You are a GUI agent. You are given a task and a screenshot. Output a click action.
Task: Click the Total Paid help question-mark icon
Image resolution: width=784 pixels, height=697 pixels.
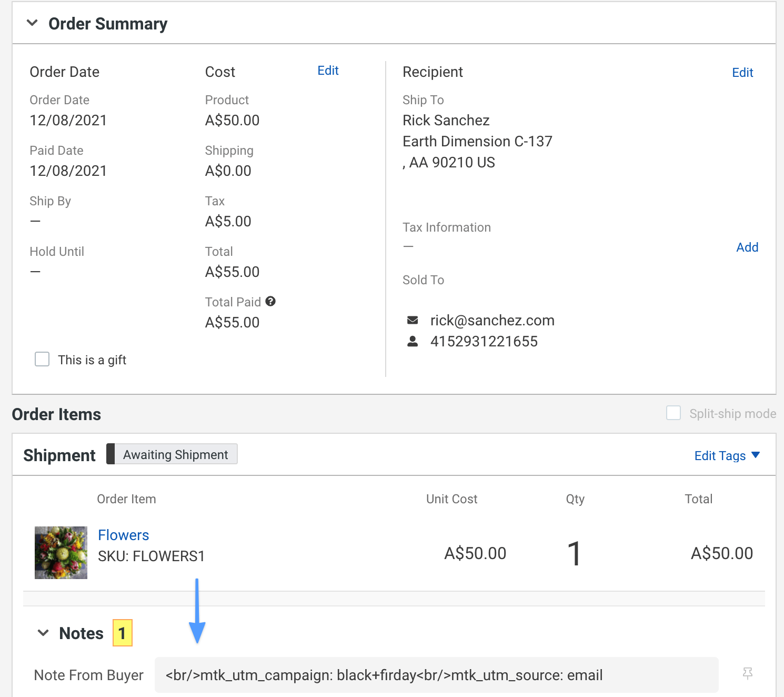(x=270, y=301)
